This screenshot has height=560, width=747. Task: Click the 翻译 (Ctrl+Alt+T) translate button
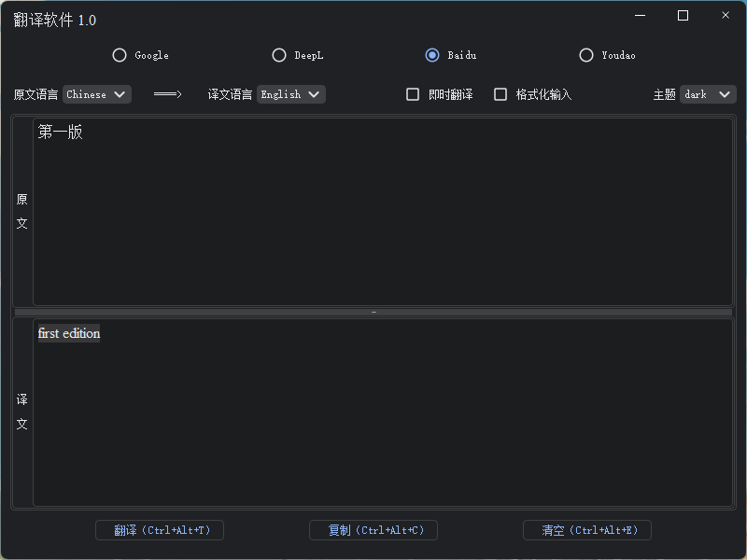point(159,530)
